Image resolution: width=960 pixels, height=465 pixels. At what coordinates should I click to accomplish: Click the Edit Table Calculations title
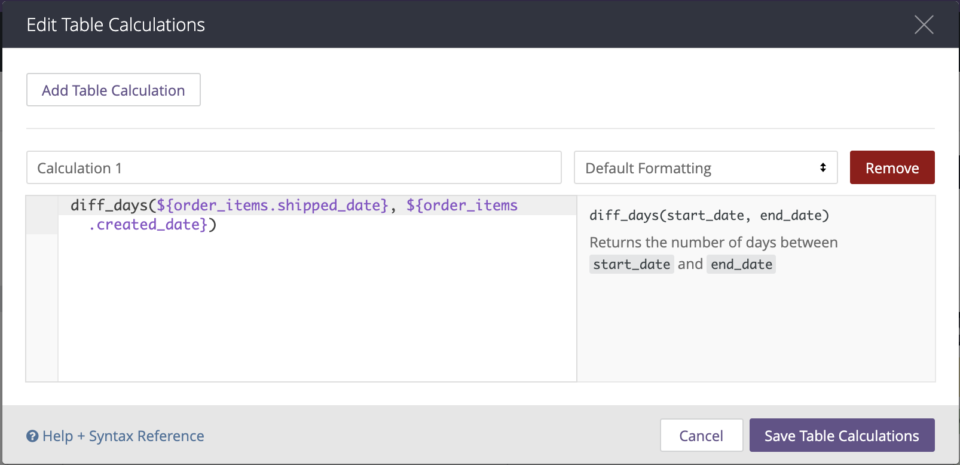click(116, 25)
